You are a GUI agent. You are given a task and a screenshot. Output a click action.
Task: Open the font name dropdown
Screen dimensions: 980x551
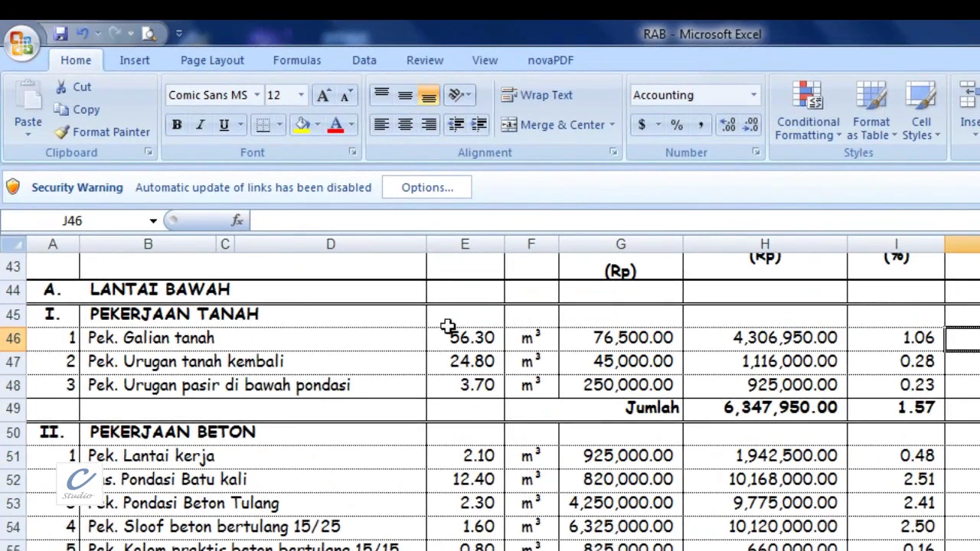pyautogui.click(x=256, y=95)
